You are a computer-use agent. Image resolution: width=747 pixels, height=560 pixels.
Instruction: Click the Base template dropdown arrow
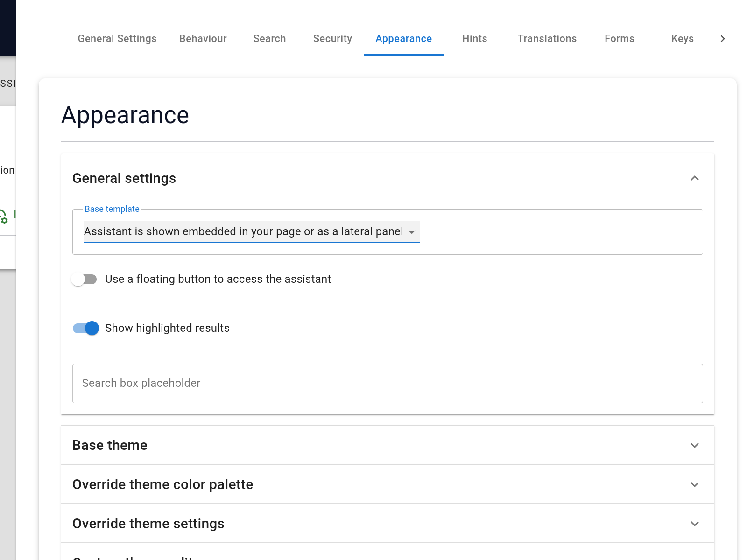412,232
